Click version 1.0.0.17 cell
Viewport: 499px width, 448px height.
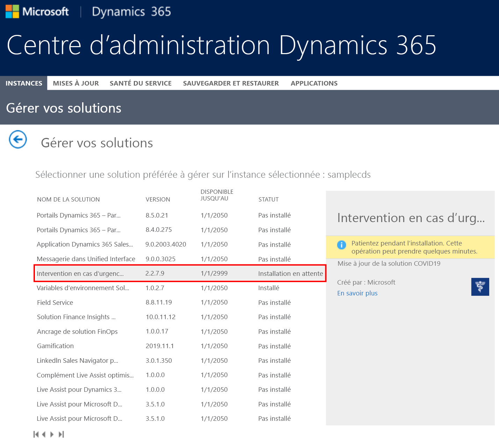[x=157, y=331]
